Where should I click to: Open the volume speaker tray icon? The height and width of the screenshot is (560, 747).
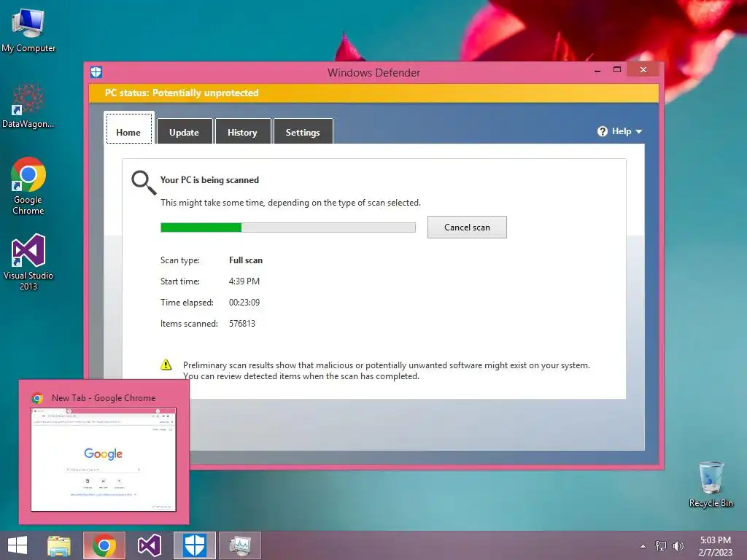click(678, 546)
